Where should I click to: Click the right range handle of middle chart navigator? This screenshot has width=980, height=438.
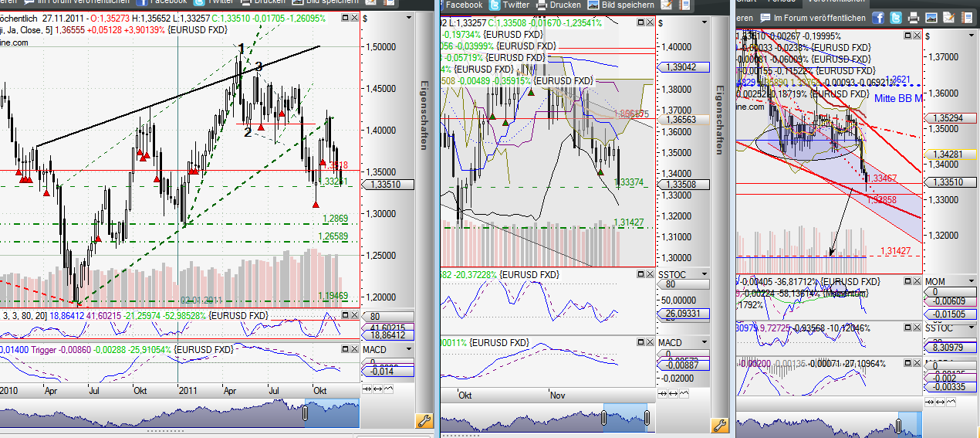pos(647,418)
